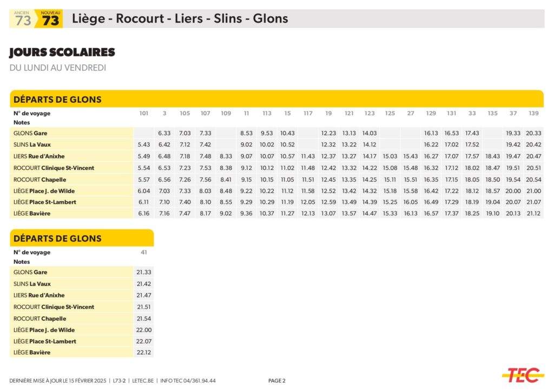Image resolution: width=554 pixels, height=392 pixels.
Task: Select voyage number 139 column header
Action: 533,114
